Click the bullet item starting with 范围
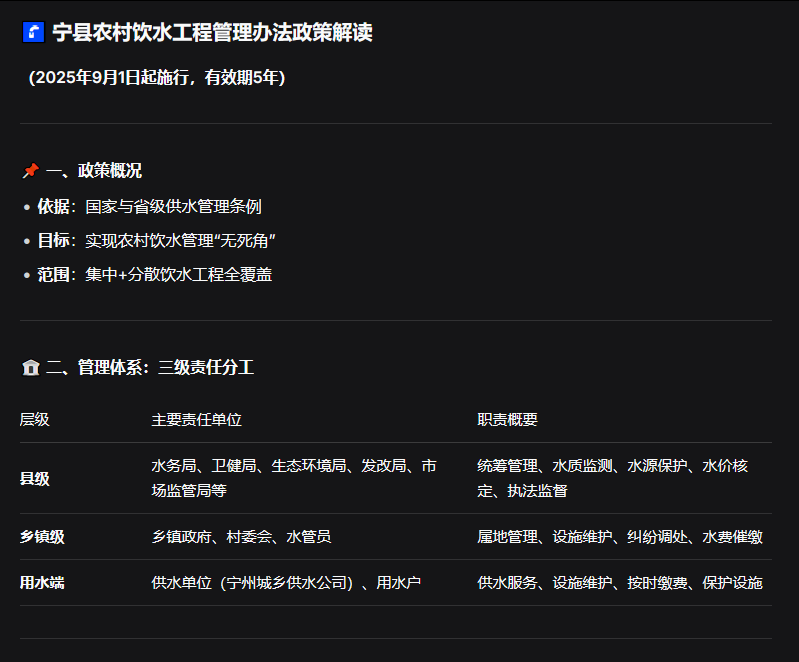 (154, 275)
